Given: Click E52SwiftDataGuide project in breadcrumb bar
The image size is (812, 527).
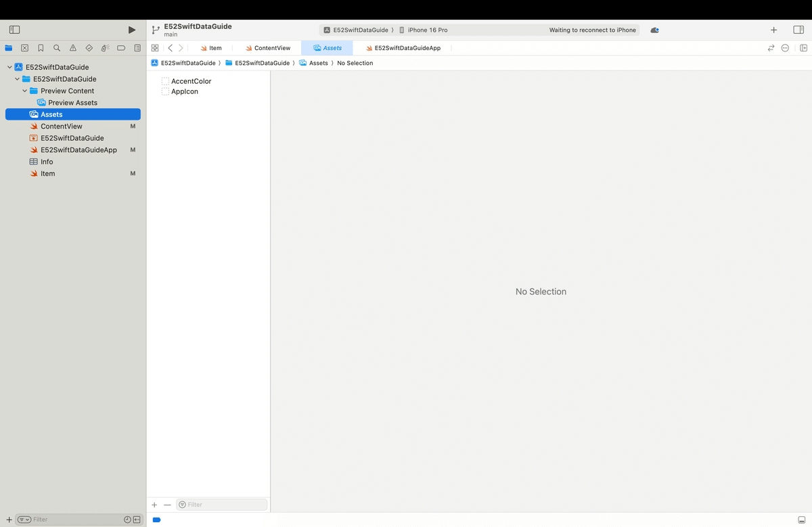Looking at the screenshot, I should [183, 63].
